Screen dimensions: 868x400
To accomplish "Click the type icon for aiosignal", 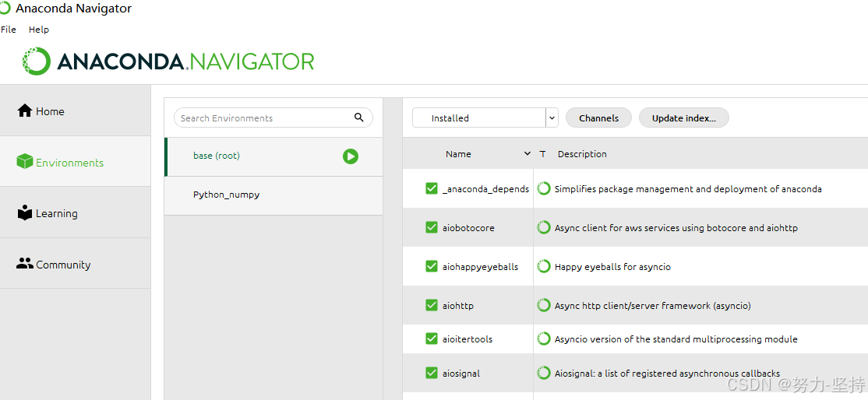I will click(x=544, y=373).
